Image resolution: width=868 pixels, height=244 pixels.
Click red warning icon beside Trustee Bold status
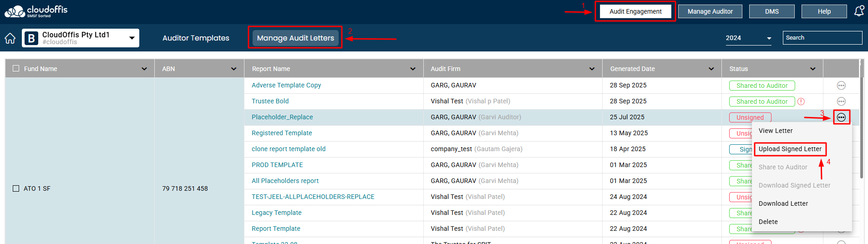[x=801, y=102]
